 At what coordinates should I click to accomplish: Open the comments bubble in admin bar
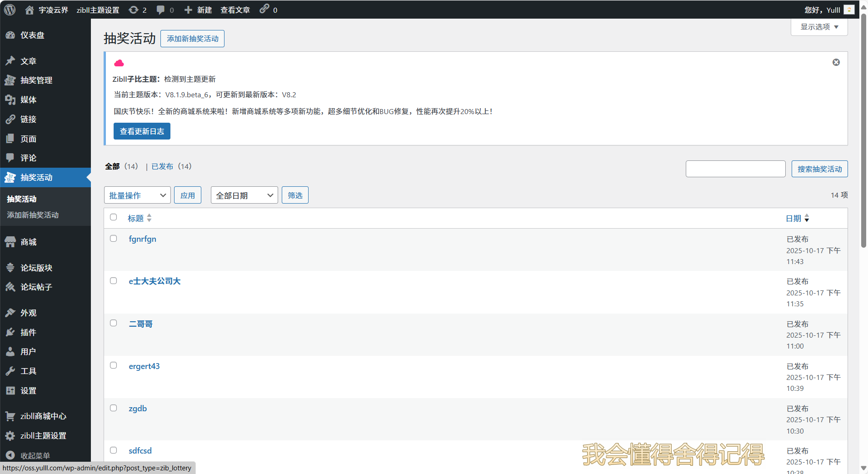point(160,10)
